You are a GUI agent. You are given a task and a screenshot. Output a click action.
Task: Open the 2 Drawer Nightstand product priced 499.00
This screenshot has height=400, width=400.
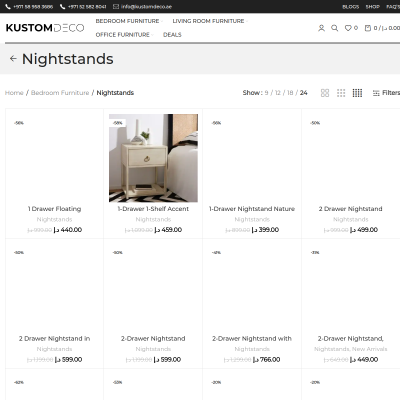(350, 209)
